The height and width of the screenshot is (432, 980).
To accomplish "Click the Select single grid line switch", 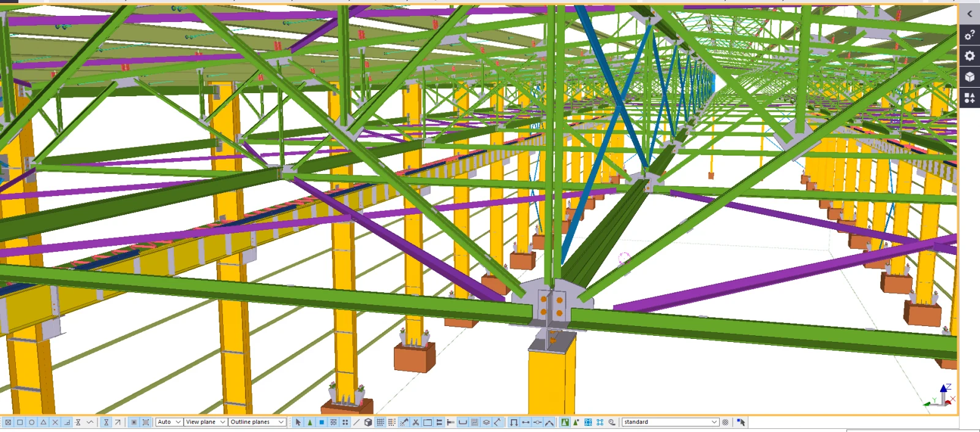I will [392, 422].
